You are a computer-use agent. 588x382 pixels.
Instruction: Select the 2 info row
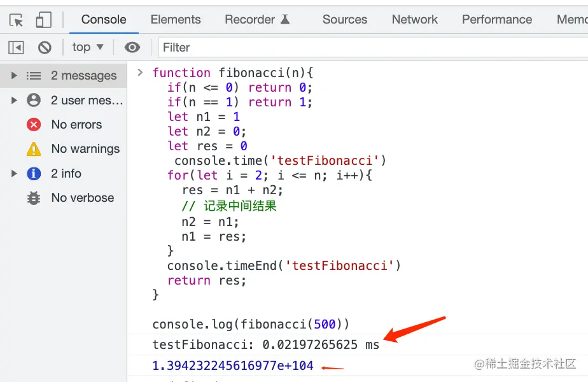pos(64,174)
